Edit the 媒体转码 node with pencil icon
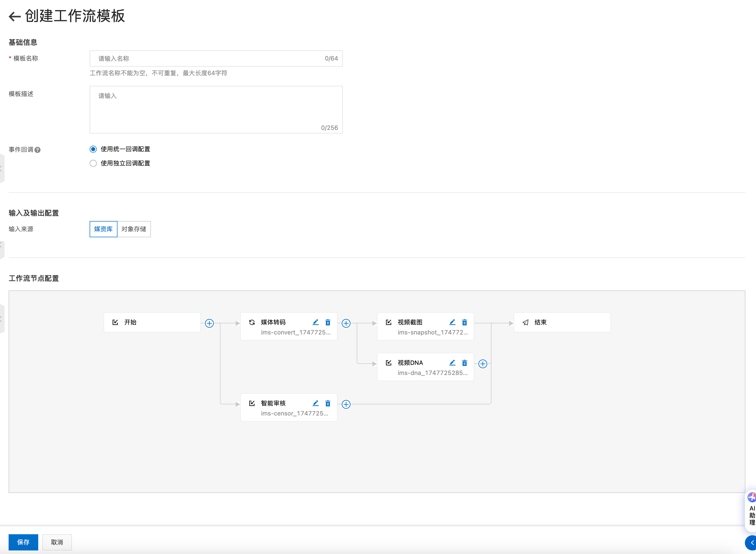This screenshot has height=554, width=756. coord(315,322)
